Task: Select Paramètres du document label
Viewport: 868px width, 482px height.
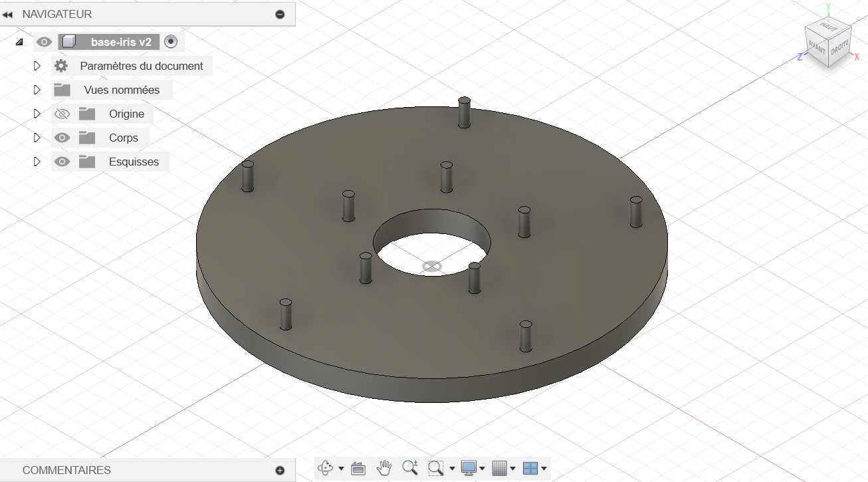Action: pyautogui.click(x=142, y=66)
